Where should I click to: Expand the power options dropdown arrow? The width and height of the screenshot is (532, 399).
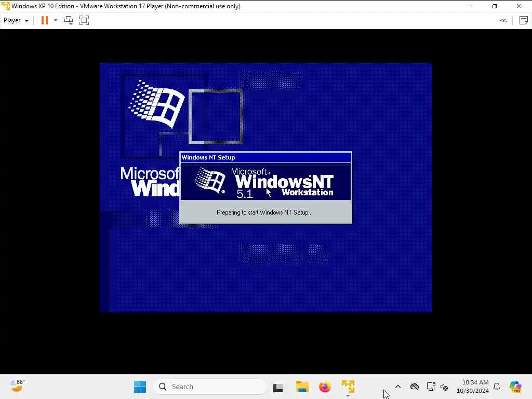(x=56, y=20)
